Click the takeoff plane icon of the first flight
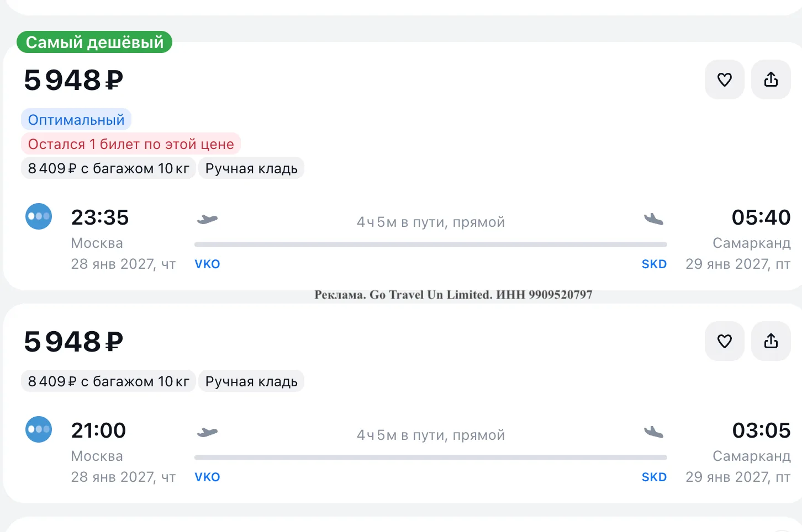 click(x=207, y=220)
